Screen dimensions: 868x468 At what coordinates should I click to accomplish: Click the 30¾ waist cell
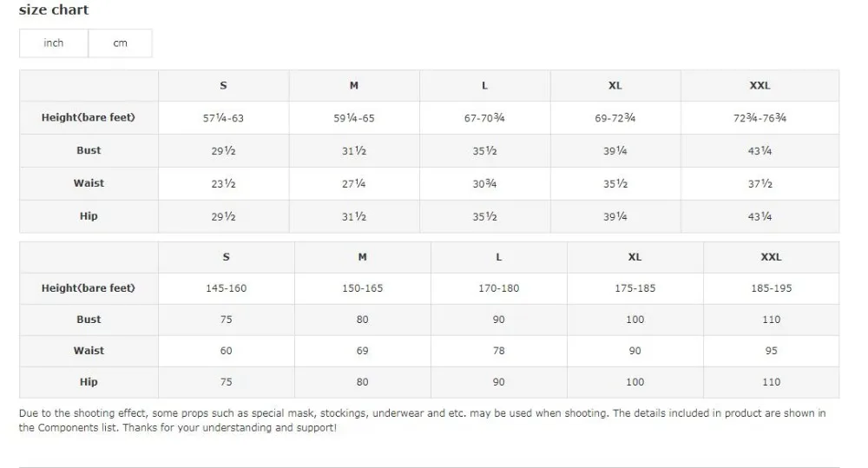pos(485,183)
